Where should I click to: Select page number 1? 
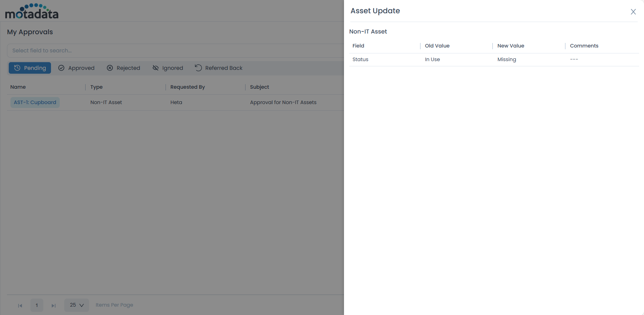tap(37, 305)
